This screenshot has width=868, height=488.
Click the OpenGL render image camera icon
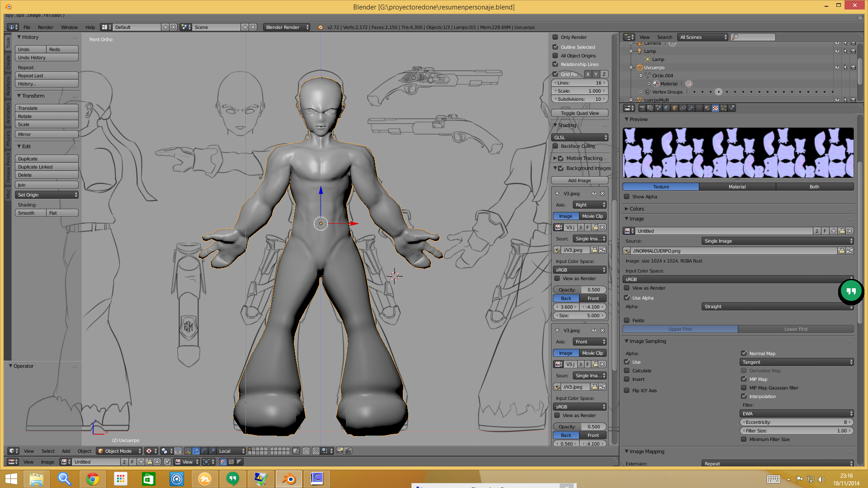coord(340,451)
